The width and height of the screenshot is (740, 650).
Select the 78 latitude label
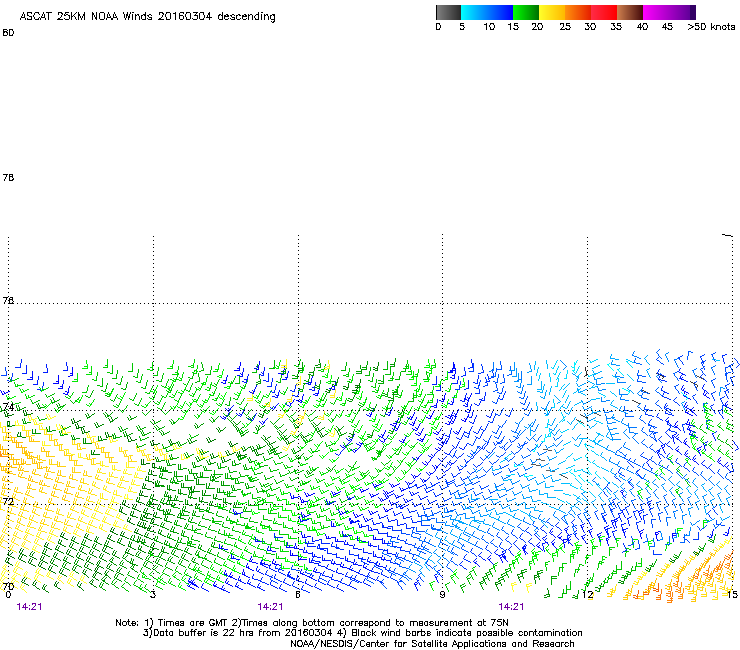[8, 177]
